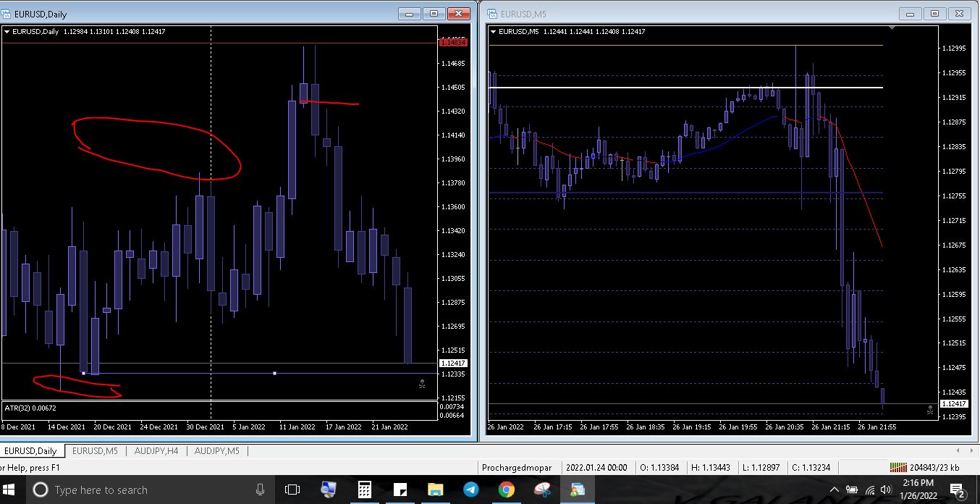Minimize the EURUSD,M5 chart window
The width and height of the screenshot is (980, 504).
pos(911,13)
